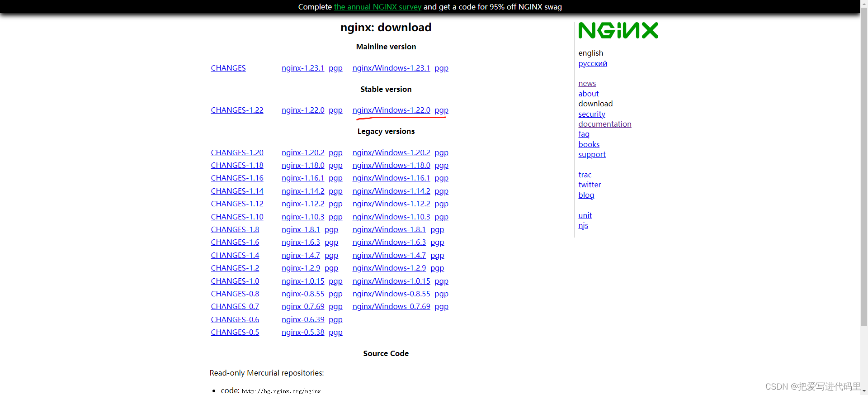Open CHANGES-1.22 link
Image resolution: width=868 pixels, height=395 pixels.
pos(237,110)
